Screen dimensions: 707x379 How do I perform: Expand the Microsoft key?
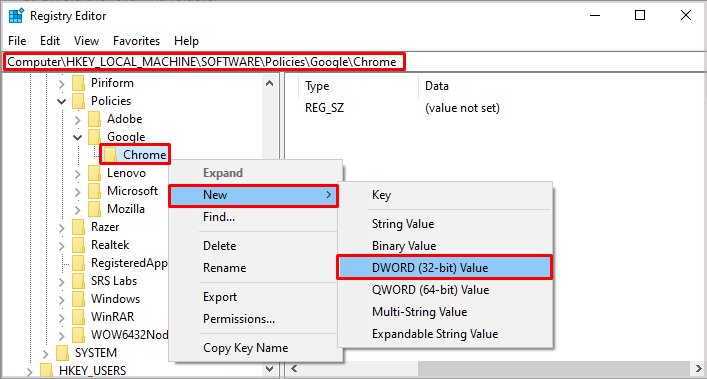78,192
